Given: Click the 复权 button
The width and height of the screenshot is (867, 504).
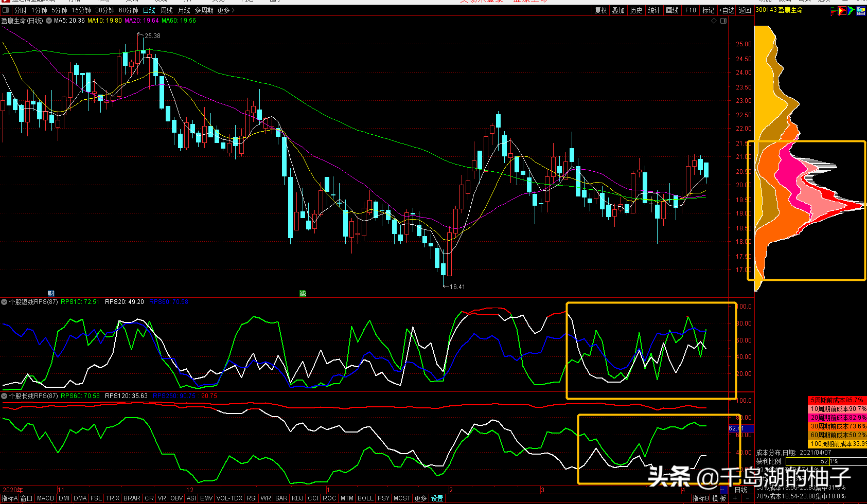Looking at the screenshot, I should click(x=600, y=10).
